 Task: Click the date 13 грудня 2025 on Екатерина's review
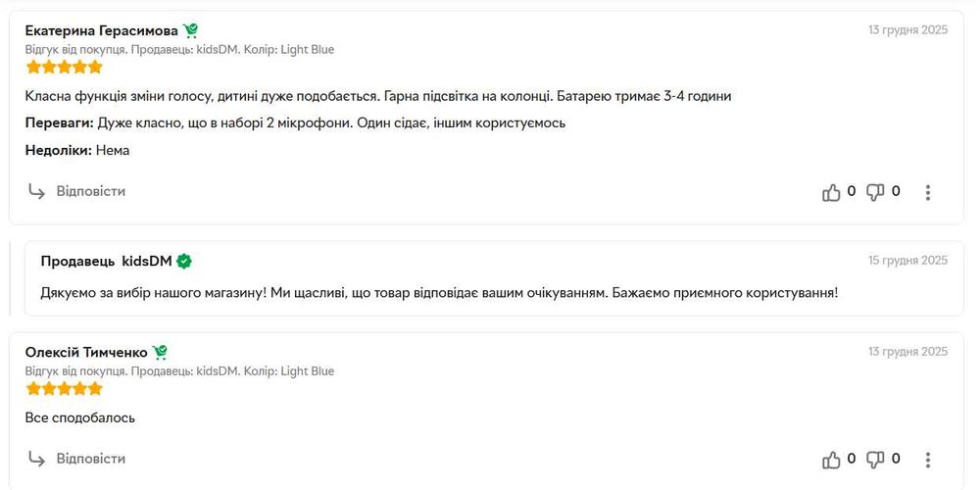[907, 29]
